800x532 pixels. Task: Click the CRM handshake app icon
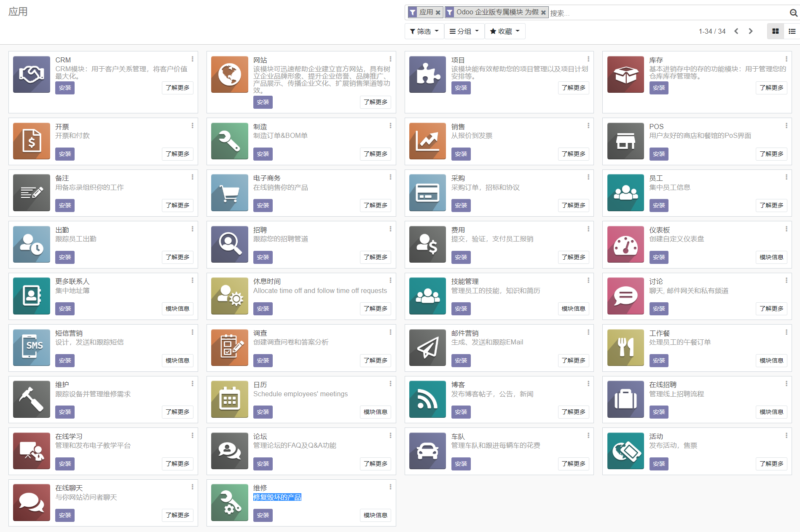coord(32,75)
